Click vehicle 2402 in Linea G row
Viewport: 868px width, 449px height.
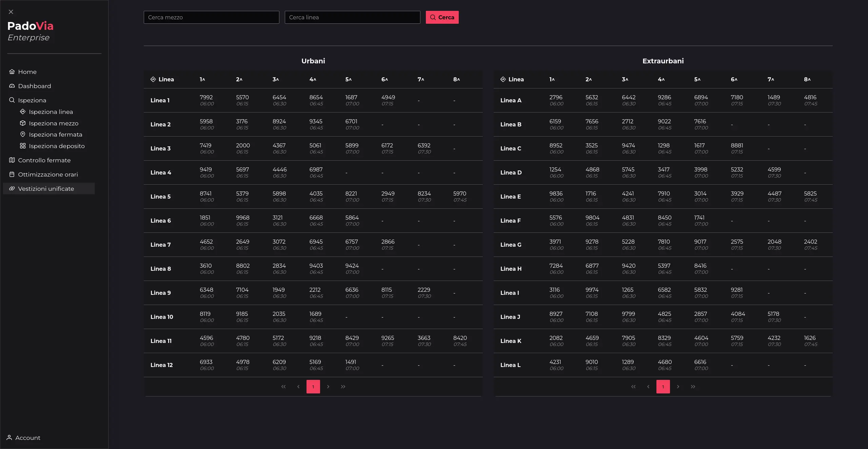pos(811,242)
